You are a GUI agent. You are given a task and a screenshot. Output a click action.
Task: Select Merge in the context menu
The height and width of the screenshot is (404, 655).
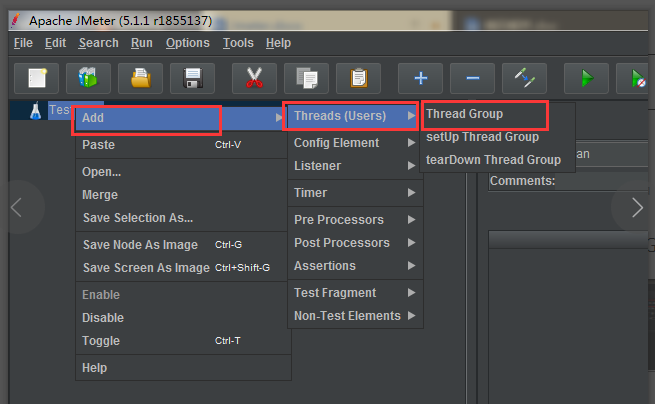click(181, 195)
